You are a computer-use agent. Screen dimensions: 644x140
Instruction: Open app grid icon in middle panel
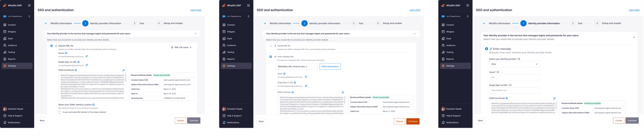pos(248,5)
